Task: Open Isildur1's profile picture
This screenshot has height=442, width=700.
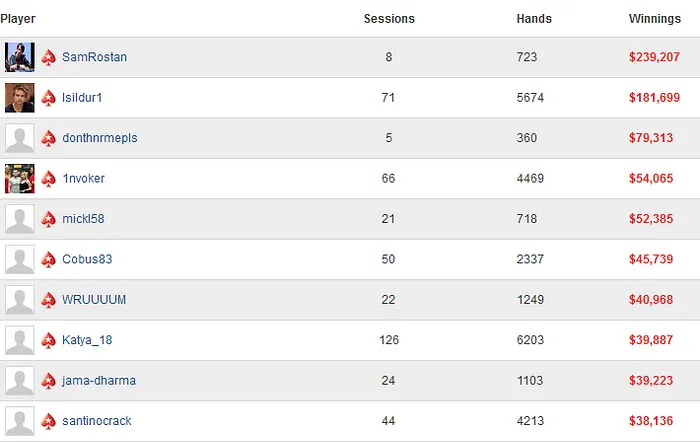Action: click(20, 98)
